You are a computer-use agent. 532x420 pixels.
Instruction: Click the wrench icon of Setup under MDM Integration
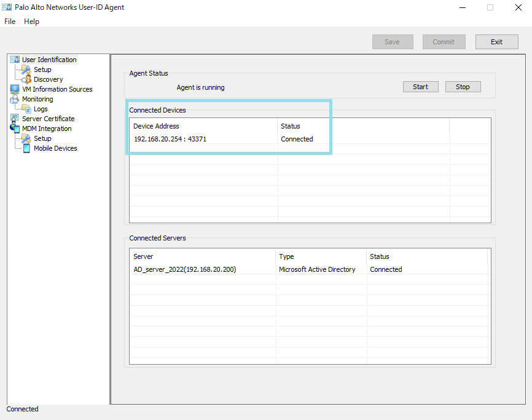pos(26,138)
